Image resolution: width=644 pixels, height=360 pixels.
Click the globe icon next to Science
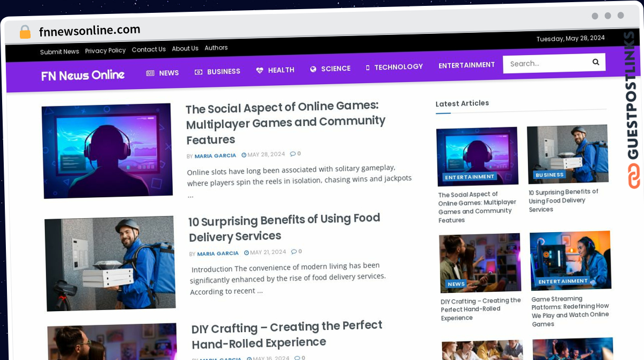(x=313, y=69)
